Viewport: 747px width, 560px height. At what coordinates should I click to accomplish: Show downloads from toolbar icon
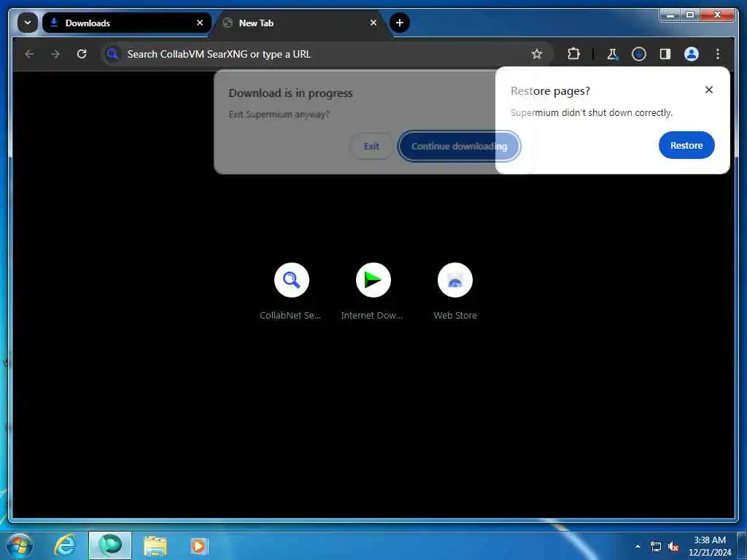639,54
